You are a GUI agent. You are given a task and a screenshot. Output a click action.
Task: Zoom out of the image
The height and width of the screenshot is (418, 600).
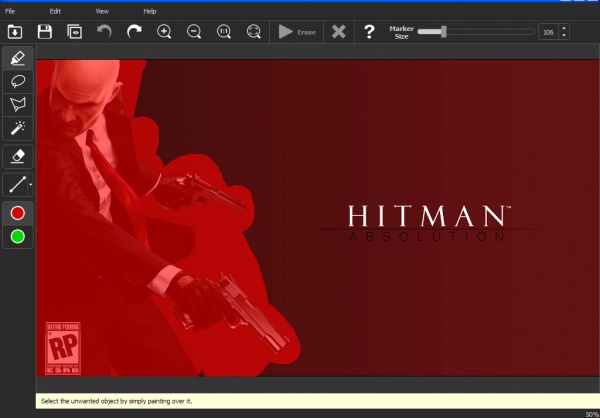click(x=194, y=32)
